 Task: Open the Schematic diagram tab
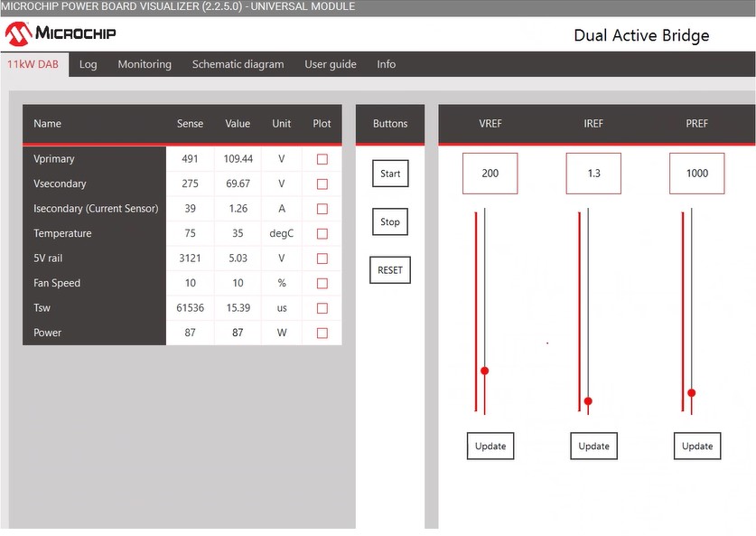tap(238, 64)
